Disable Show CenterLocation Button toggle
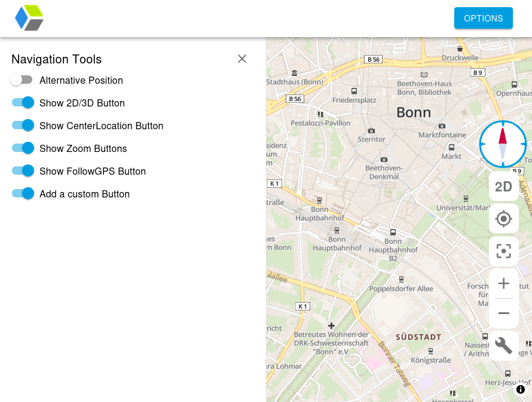Screen dimensions: 532x402 point(23,125)
